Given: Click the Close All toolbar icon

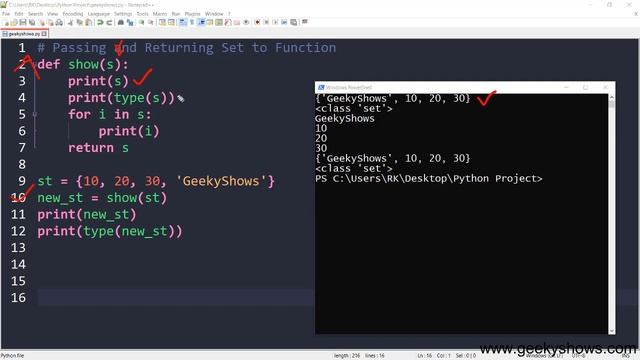Looking at the screenshot, I should (x=50, y=22).
